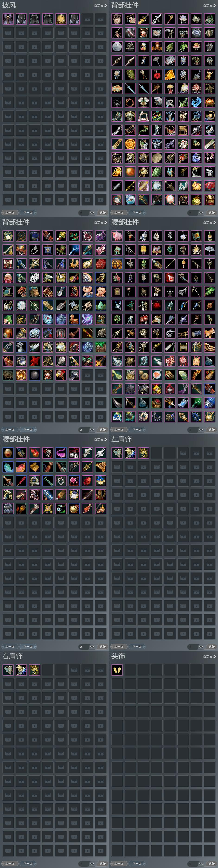Screen dimensions: 218x868
Task: Go to 上一页 in the 头饰 panel
Action: (x=119, y=864)
